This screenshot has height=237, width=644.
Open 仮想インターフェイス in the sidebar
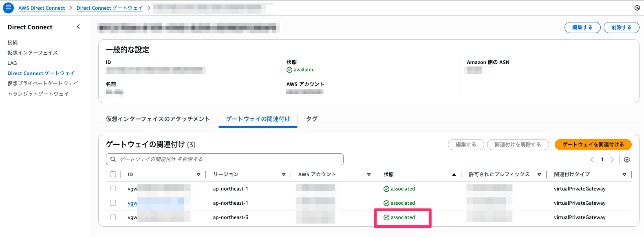coord(33,53)
